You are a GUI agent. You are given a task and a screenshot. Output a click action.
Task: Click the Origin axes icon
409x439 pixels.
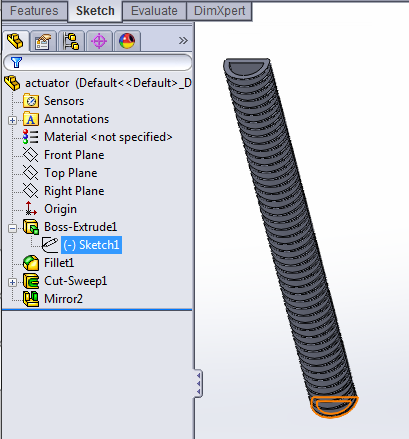[31, 209]
